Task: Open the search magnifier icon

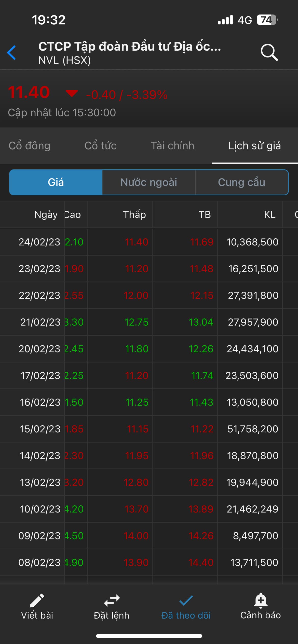Action: (269, 52)
